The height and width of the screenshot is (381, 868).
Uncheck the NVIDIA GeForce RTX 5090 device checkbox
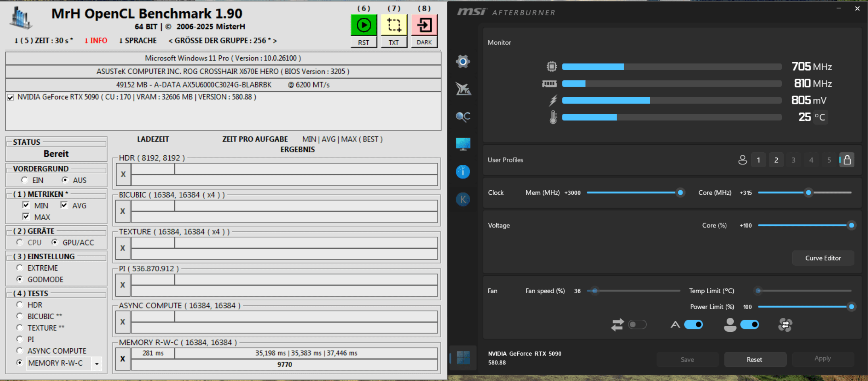pyautogui.click(x=10, y=97)
